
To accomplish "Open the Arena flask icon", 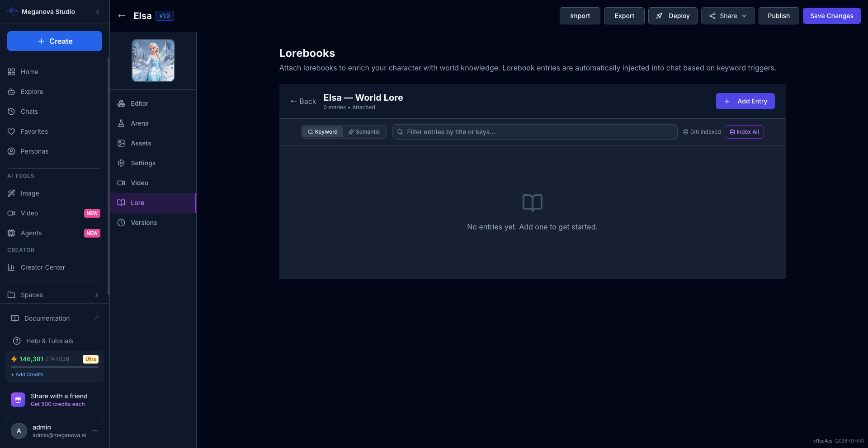I will [121, 123].
